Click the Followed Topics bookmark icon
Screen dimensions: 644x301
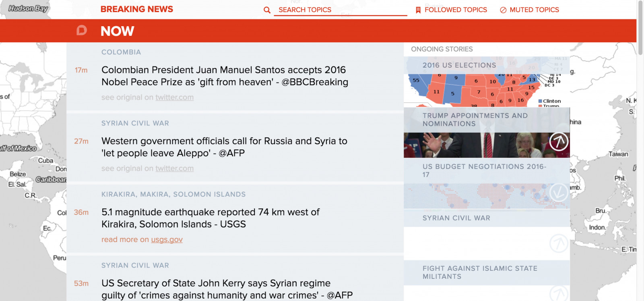pyautogui.click(x=418, y=10)
